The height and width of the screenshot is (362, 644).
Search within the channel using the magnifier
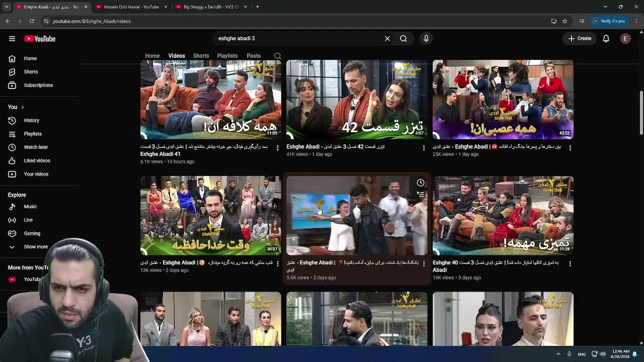pos(278,56)
